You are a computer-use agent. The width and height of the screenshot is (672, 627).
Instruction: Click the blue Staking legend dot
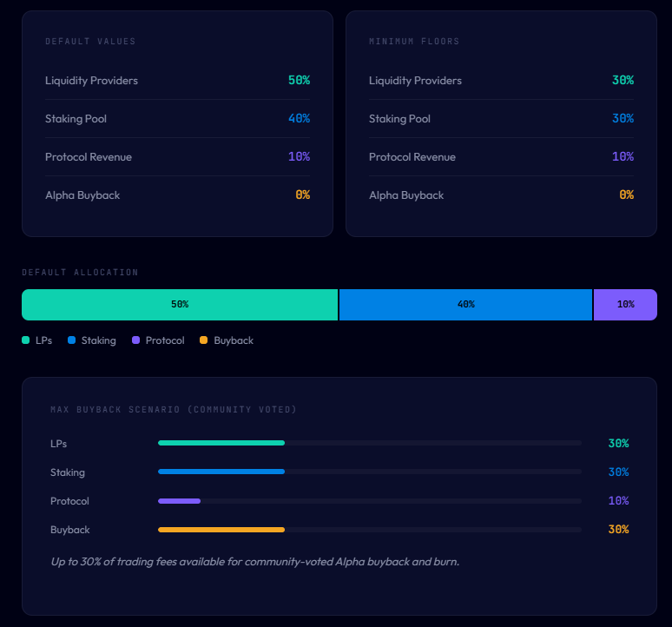pyautogui.click(x=71, y=340)
